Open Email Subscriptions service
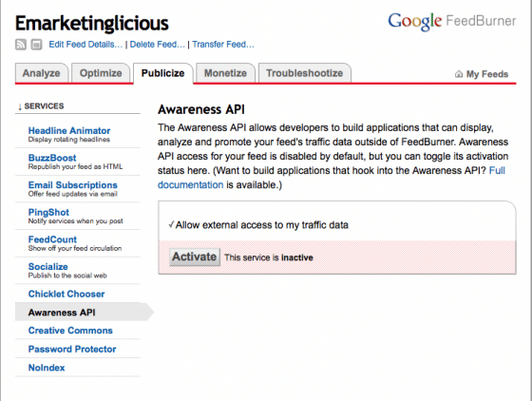Screen dimensions: 532x401 click(72, 185)
